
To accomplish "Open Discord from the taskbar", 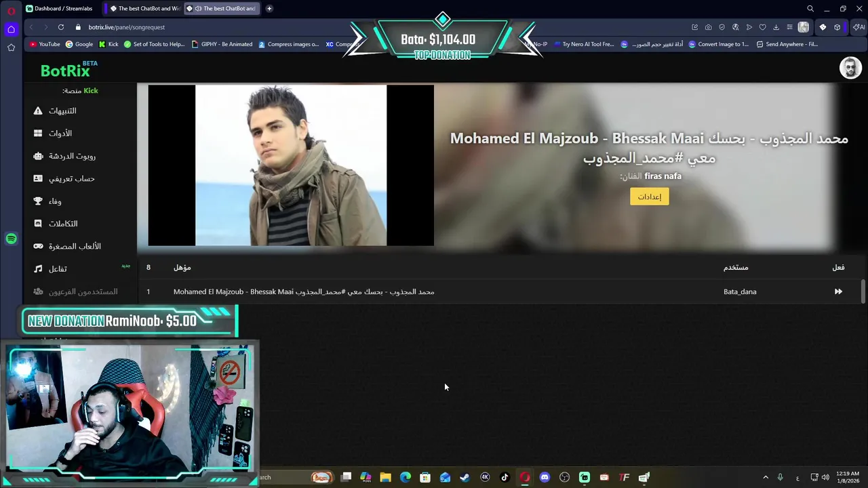I will (x=545, y=477).
